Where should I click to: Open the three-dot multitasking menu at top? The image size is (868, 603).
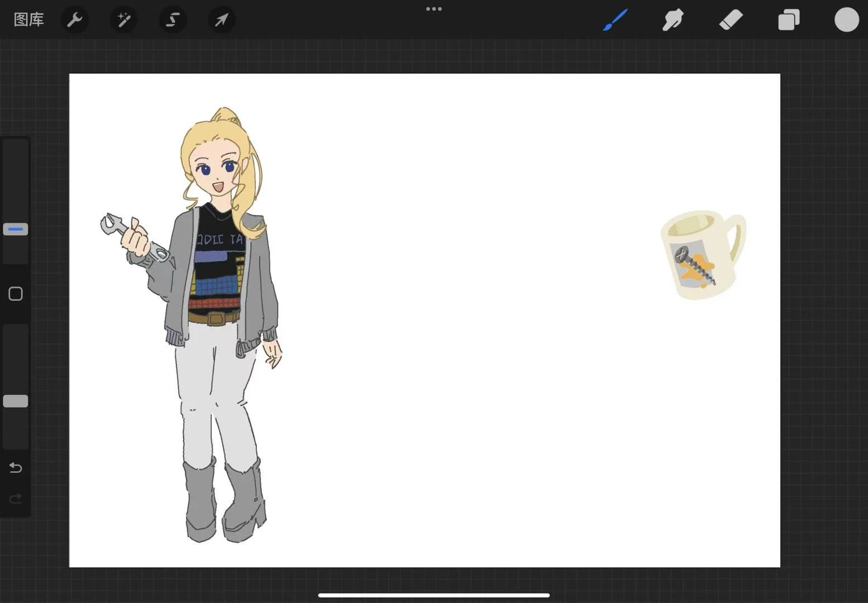[434, 9]
